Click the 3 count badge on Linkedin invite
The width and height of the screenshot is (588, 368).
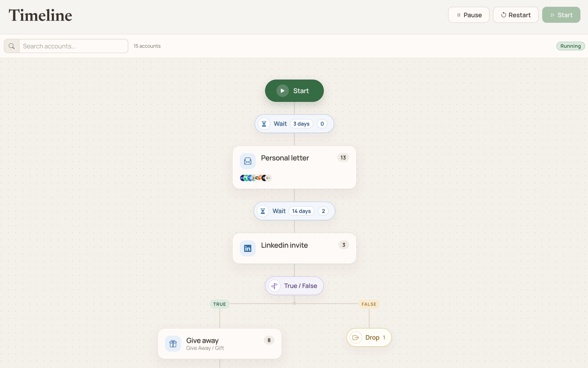pos(344,245)
